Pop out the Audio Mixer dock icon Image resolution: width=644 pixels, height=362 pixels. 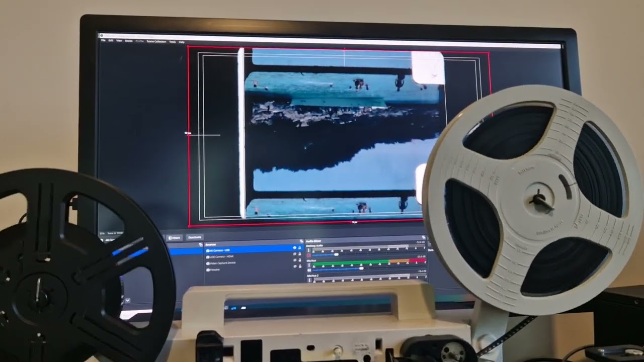tap(424, 237)
